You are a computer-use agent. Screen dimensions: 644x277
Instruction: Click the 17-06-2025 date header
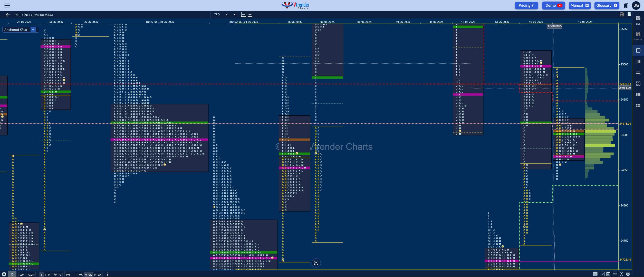[585, 22]
